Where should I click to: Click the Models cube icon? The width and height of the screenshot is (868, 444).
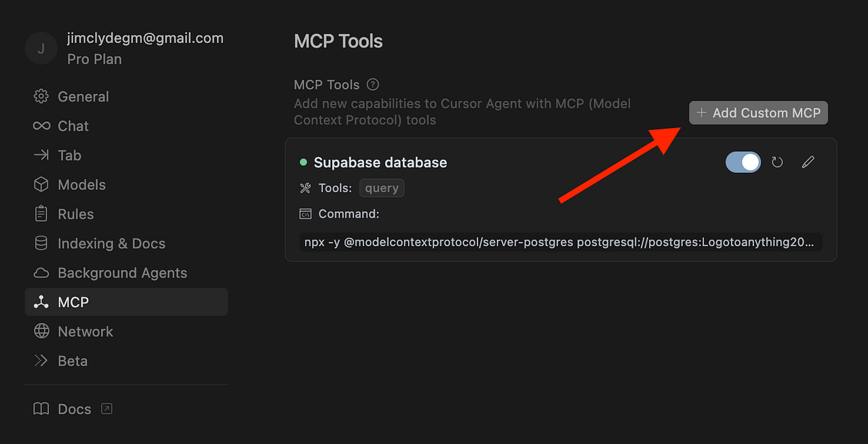41,184
